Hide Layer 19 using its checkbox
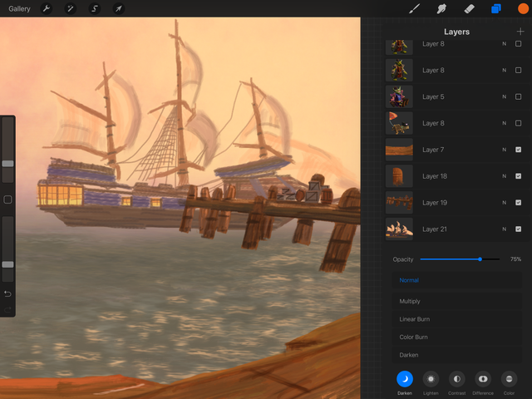 coord(518,203)
